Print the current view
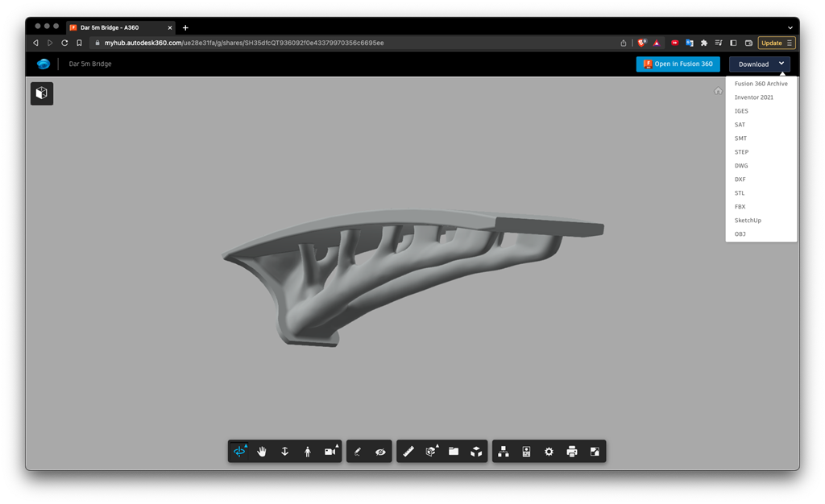The width and height of the screenshot is (825, 504). point(571,452)
